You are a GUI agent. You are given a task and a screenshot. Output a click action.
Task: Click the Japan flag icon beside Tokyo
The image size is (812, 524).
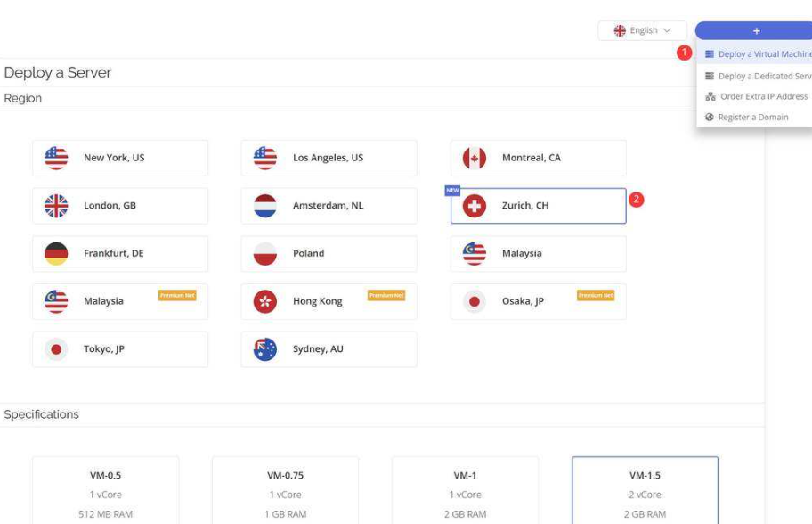click(x=56, y=349)
